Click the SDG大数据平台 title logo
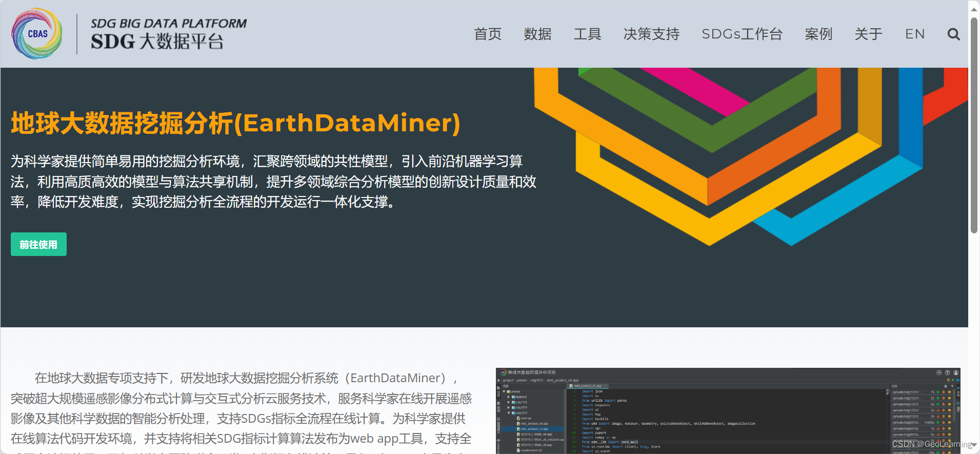 click(168, 34)
